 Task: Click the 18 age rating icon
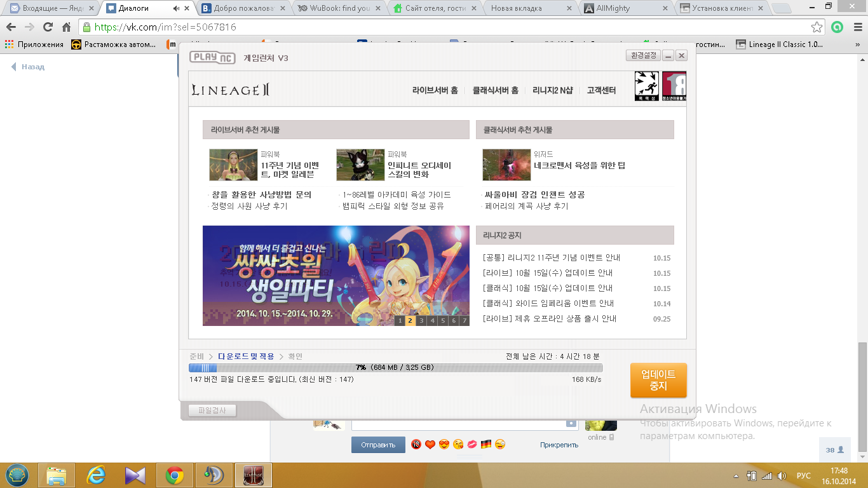674,86
